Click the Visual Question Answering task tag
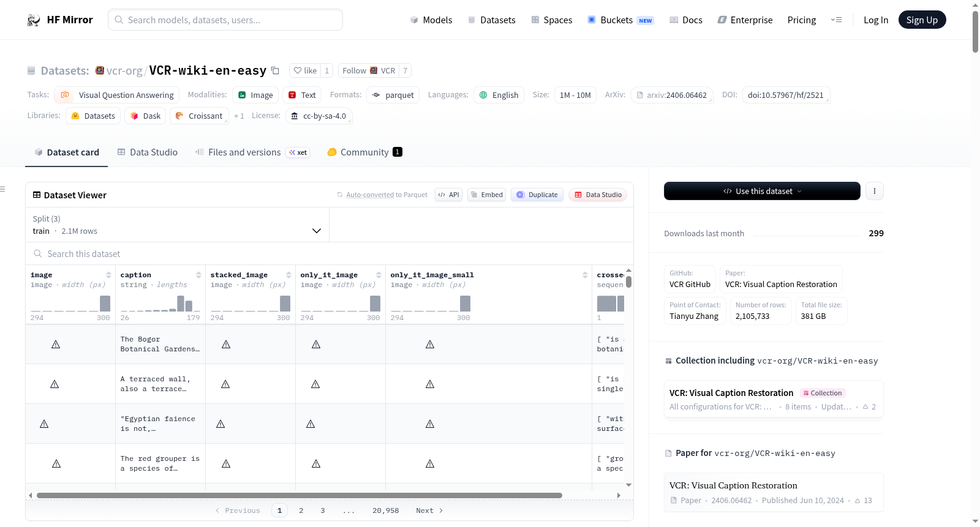 [x=117, y=95]
